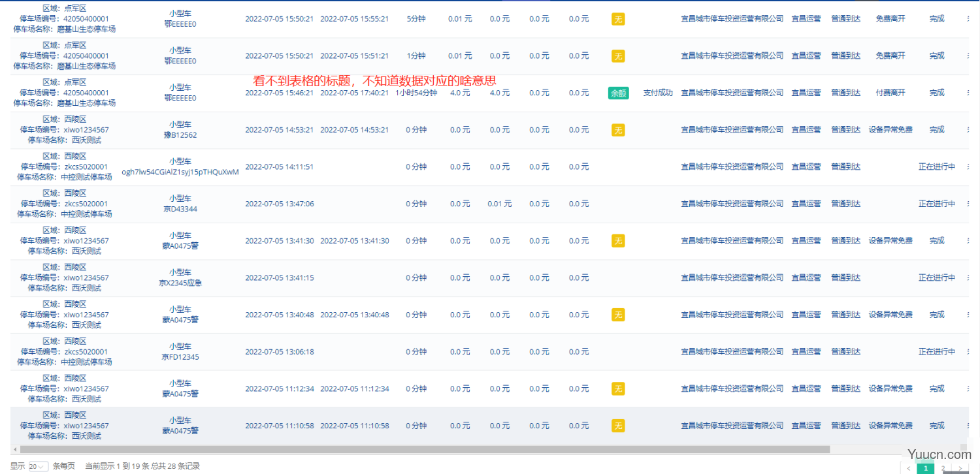Open the 20 per-page size dropdown

point(39,466)
